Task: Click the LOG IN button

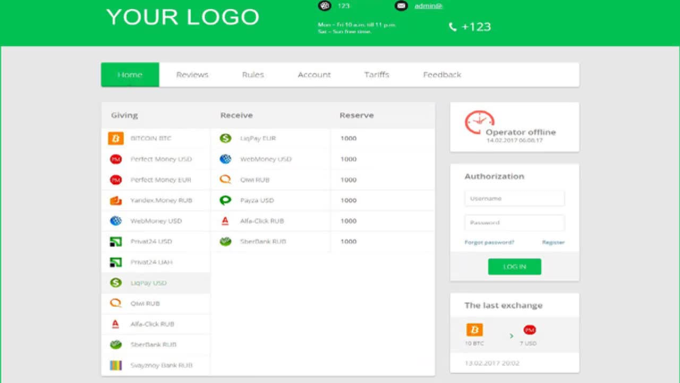Action: click(x=514, y=267)
